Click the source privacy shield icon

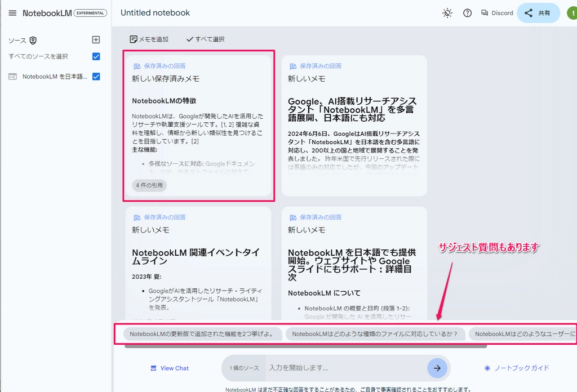(33, 41)
